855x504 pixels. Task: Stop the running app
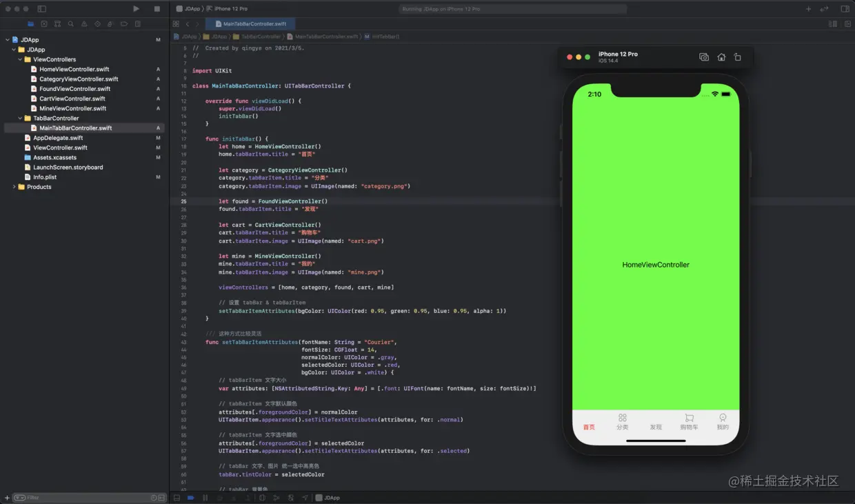(x=157, y=9)
